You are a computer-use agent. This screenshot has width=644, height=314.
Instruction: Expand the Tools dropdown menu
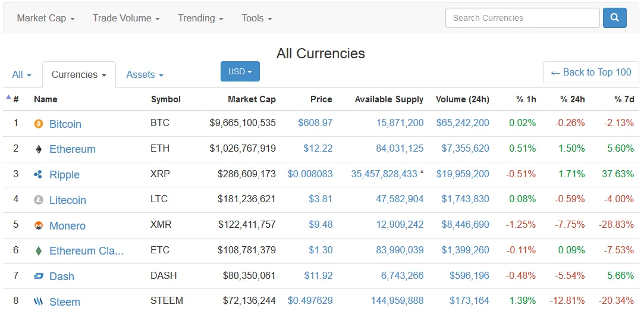point(257,18)
